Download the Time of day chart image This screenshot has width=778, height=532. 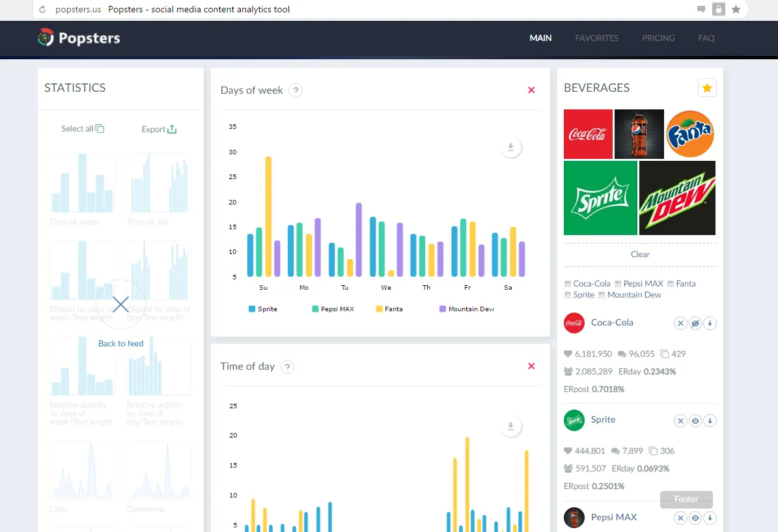(x=510, y=426)
